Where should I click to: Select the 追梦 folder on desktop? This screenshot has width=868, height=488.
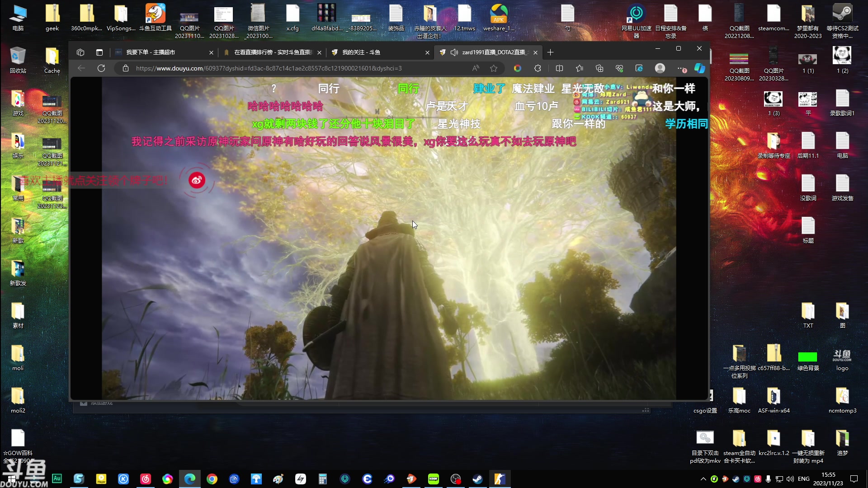(x=843, y=443)
